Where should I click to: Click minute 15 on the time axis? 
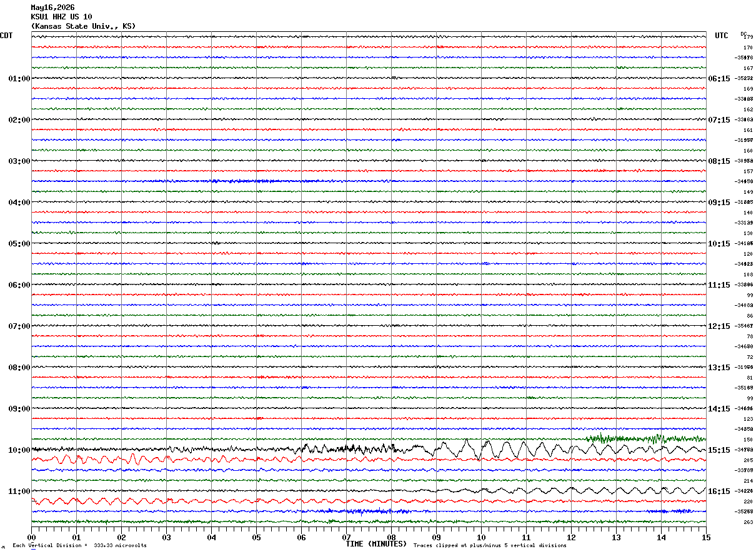point(705,537)
